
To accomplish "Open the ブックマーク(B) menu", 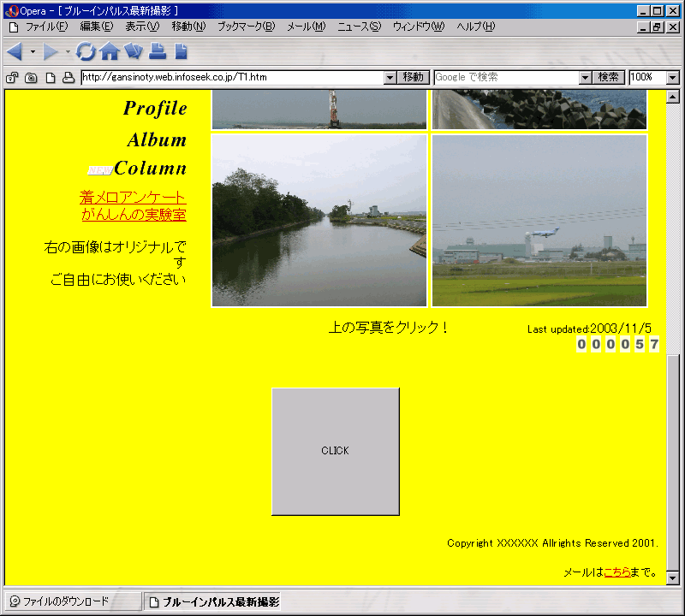I will pyautogui.click(x=247, y=27).
